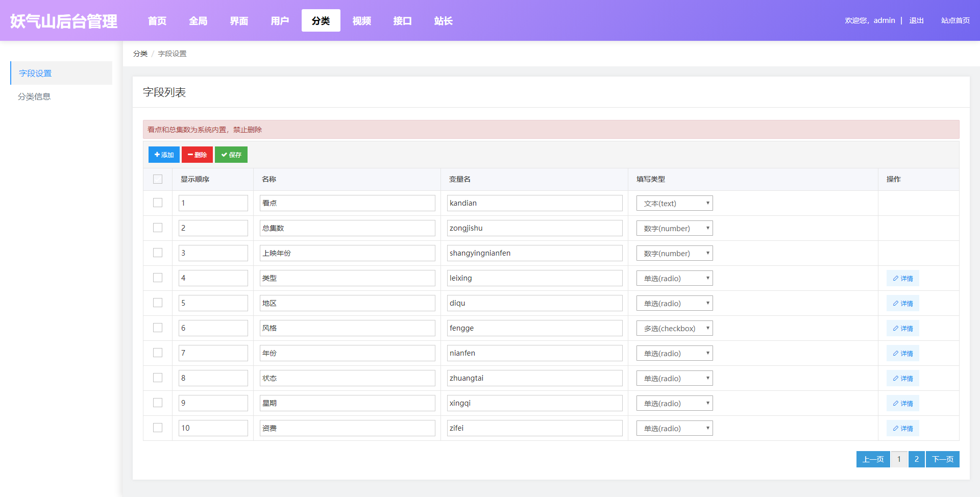Check the box for the 状态 row
This screenshot has height=497, width=980.
click(158, 378)
